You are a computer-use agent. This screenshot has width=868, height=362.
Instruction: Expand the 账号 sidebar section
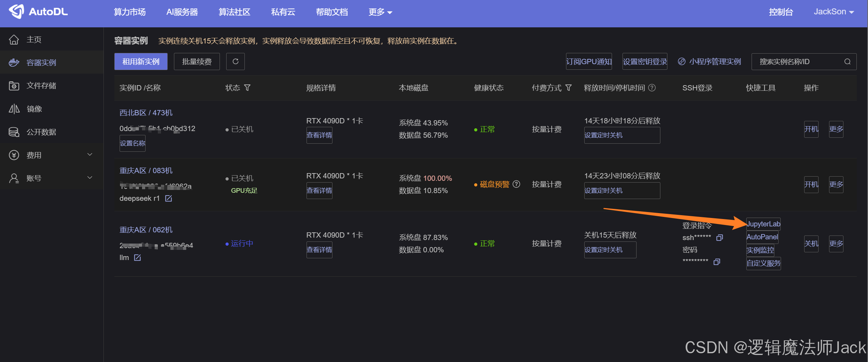coord(90,178)
